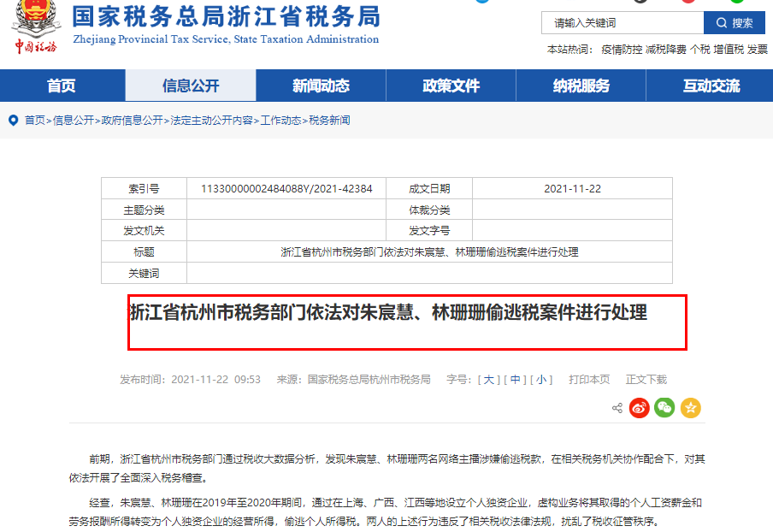Click the 成文日期 label cell
Screen dimensions: 773x532
pos(429,189)
